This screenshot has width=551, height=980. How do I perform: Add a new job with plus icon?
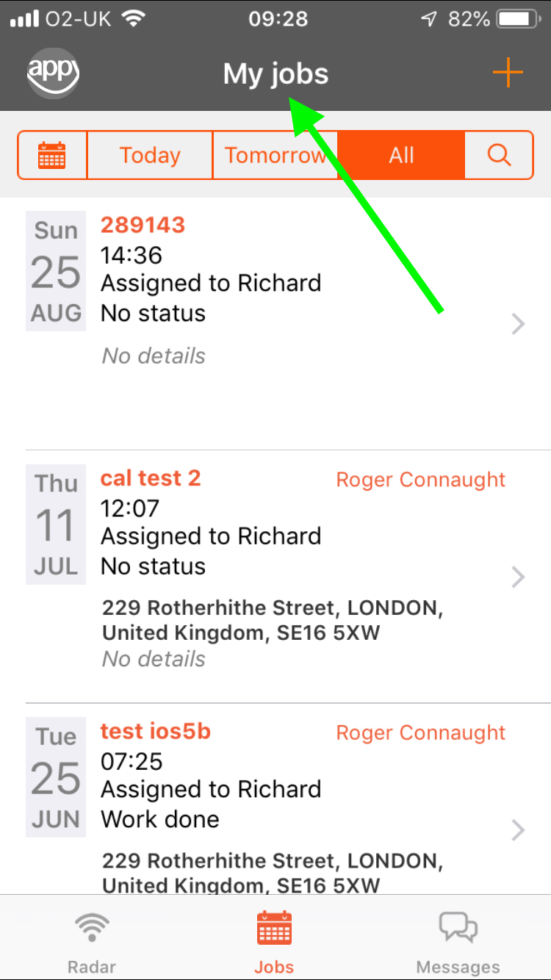point(508,73)
